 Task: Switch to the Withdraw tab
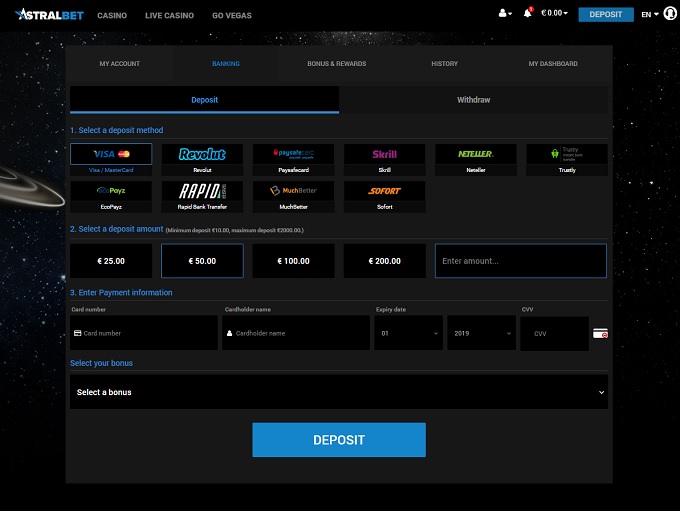[x=473, y=100]
